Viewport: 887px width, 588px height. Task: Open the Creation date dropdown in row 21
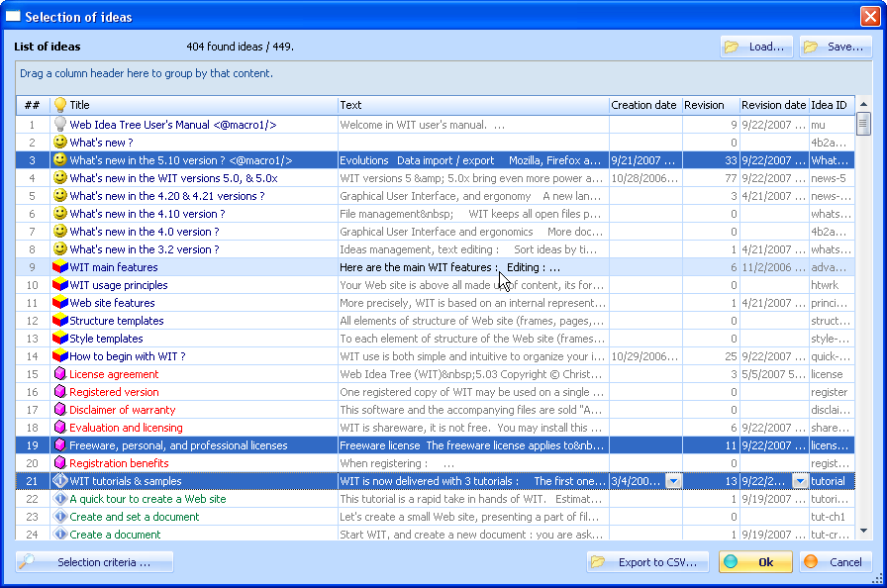pos(674,481)
